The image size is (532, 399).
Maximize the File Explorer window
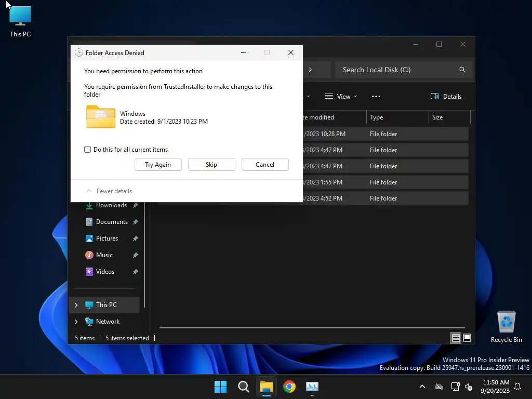pos(439,45)
